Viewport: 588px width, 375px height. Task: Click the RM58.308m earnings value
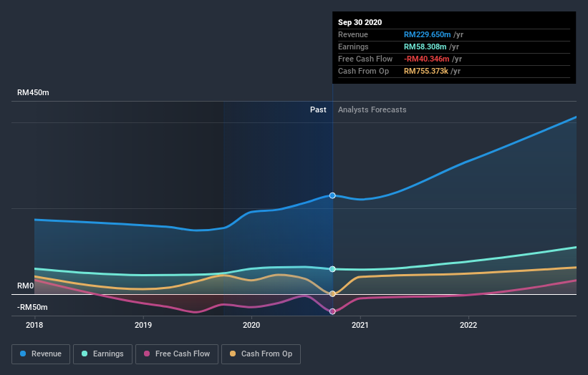(x=425, y=47)
